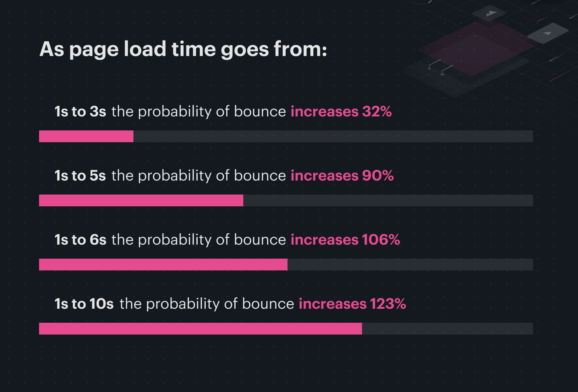This screenshot has width=578, height=392.
Task: Click the single play triangle icon
Action: 547,33
